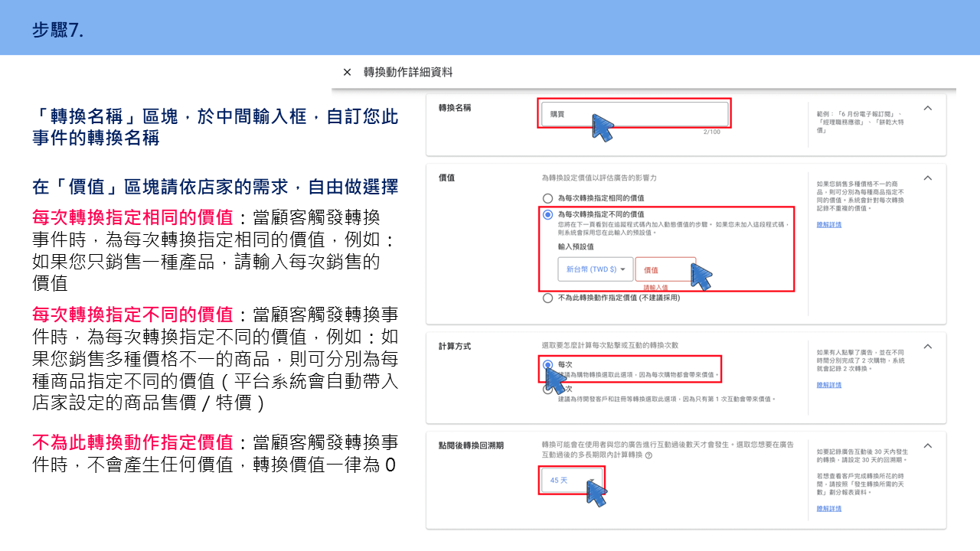
Task: Open 瞭解詳情 link in 價值 section
Action: click(829, 224)
